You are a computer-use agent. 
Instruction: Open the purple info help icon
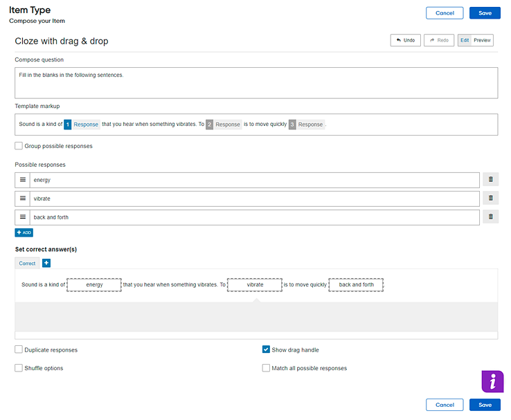(492, 381)
